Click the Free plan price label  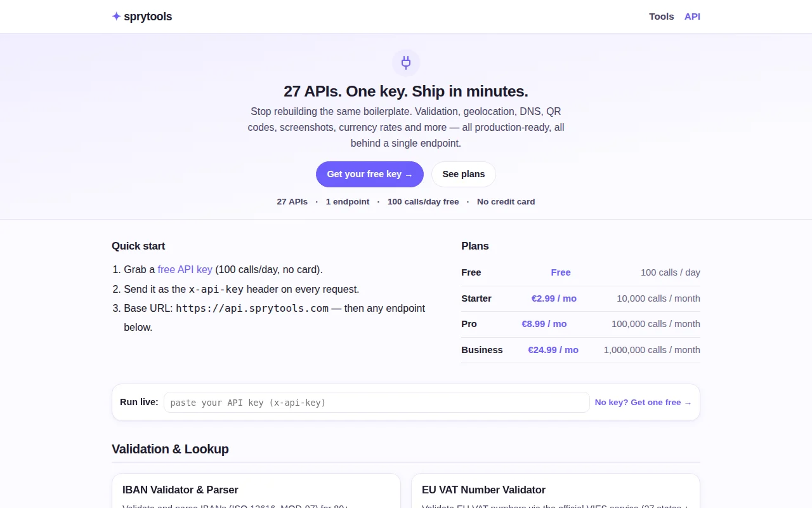click(x=561, y=272)
